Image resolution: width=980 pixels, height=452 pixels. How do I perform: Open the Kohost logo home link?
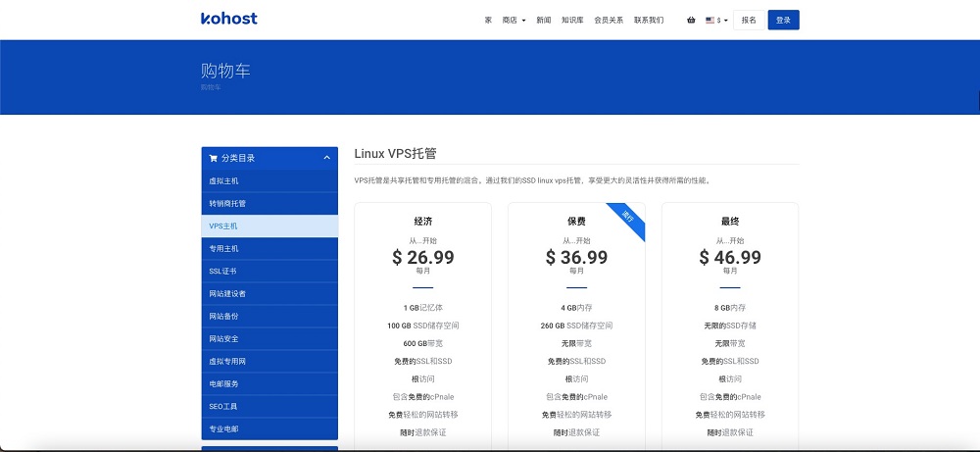pyautogui.click(x=228, y=18)
